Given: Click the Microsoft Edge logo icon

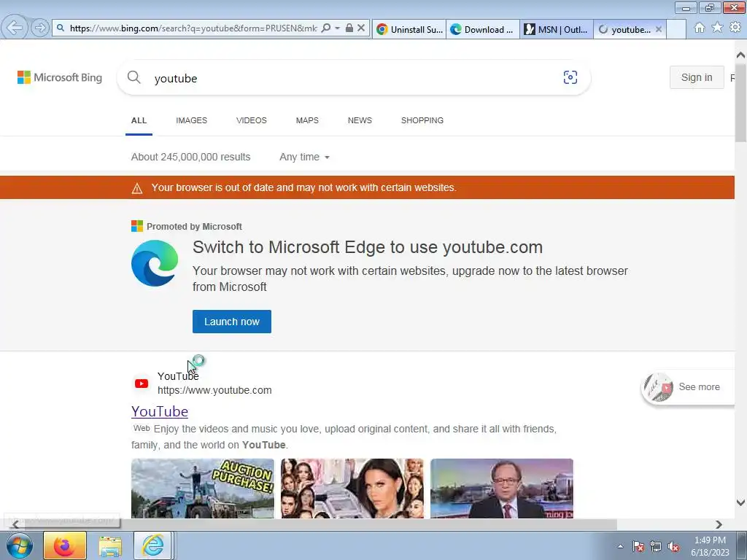Looking at the screenshot, I should coord(155,262).
